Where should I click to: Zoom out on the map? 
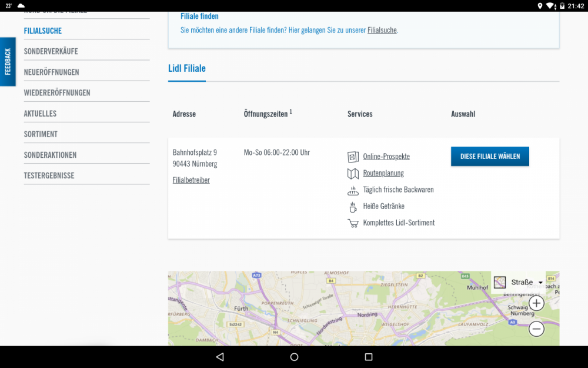[x=536, y=329]
